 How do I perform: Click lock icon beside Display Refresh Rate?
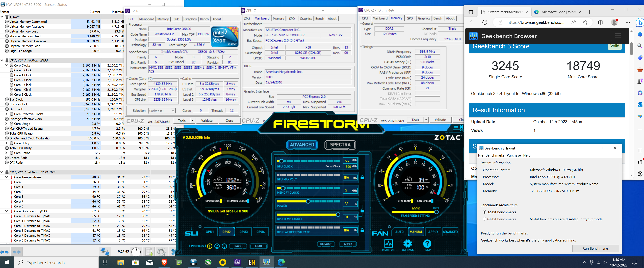[x=362, y=230]
